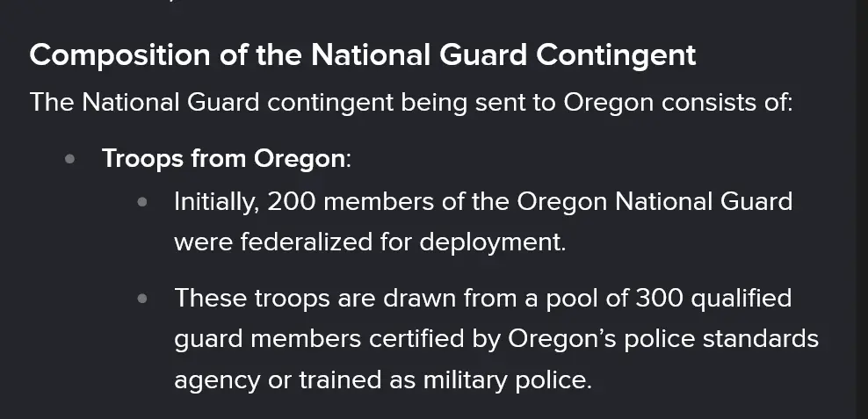Click the bullet beside "Troops from Oregon"
Screen dimensions: 868x419
coord(71,159)
